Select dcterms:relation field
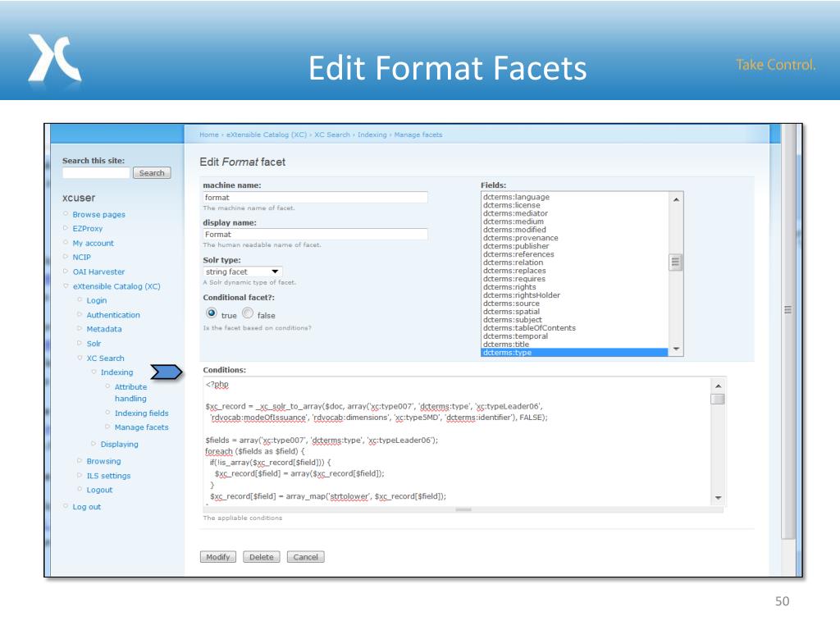 [513, 262]
